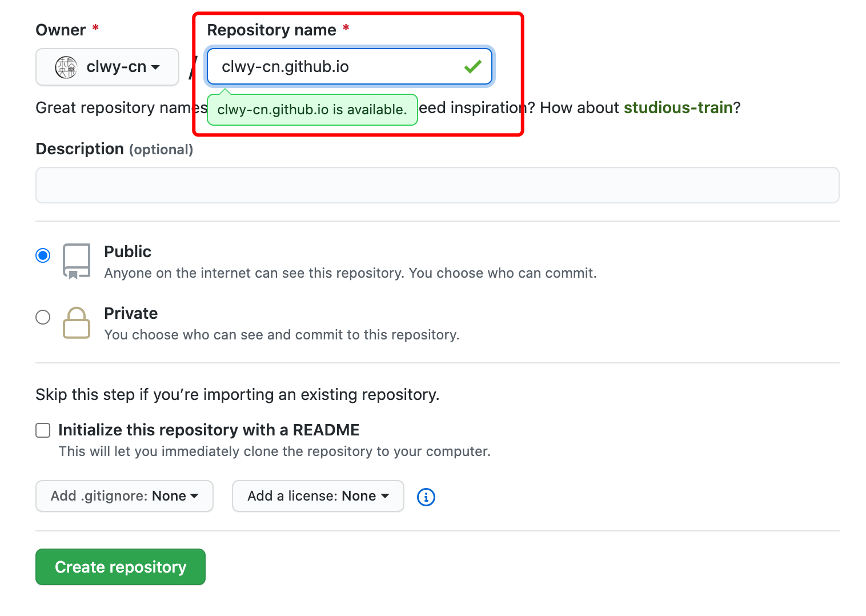Use the studious-train name suggestion link
This screenshot has width=866, height=616.
point(678,107)
